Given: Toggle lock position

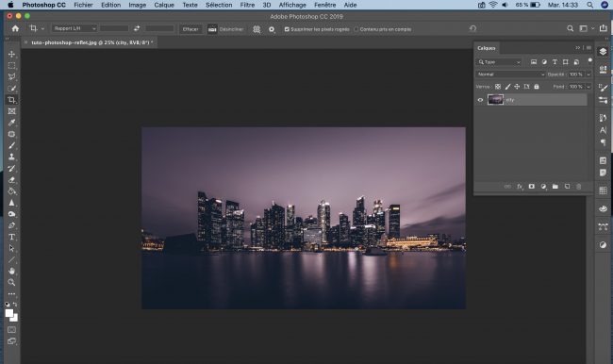Looking at the screenshot, I should pos(517,87).
